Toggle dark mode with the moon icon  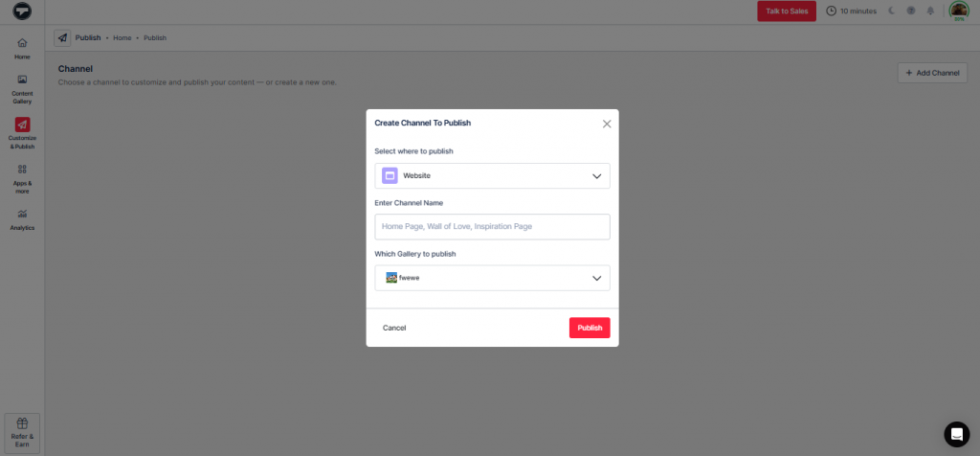click(x=891, y=11)
